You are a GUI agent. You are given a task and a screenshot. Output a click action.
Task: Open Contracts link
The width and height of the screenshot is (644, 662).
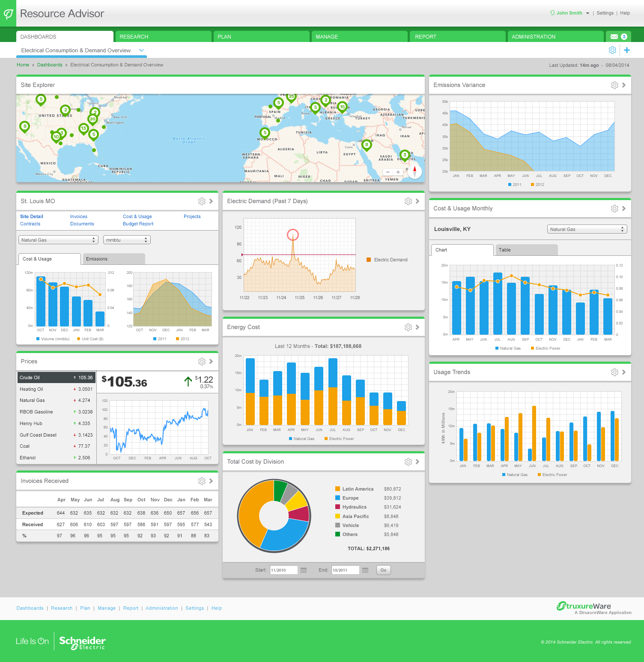pos(30,224)
